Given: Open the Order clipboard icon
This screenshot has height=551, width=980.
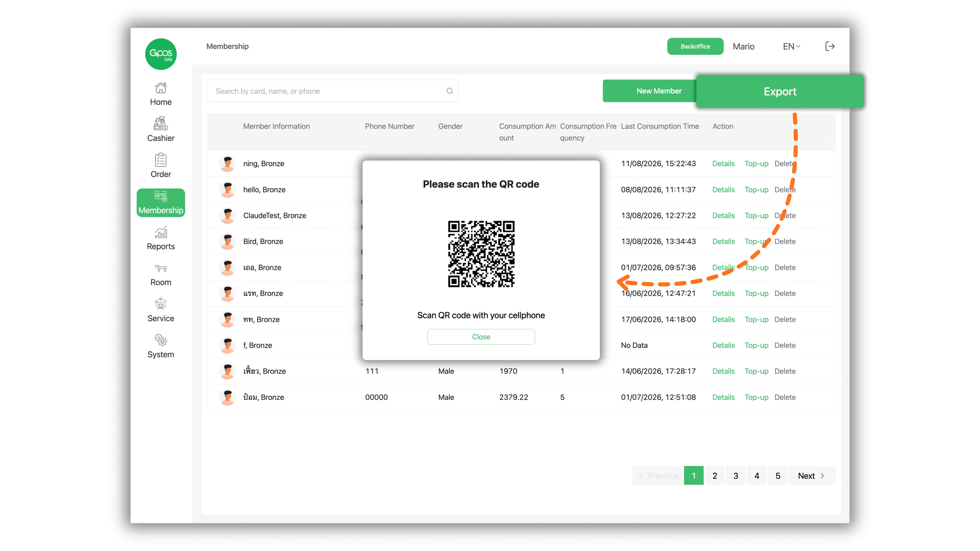Looking at the screenshot, I should tap(161, 160).
